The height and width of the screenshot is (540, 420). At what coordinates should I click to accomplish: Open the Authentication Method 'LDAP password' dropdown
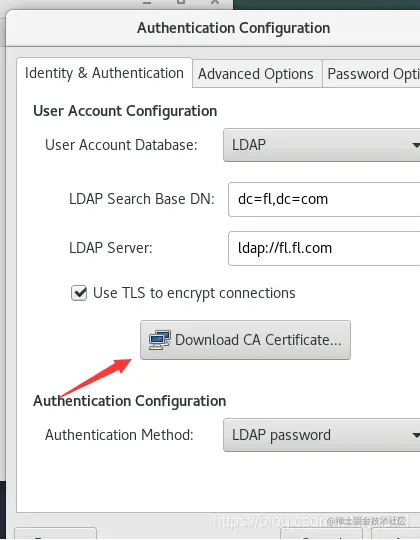[x=322, y=435]
